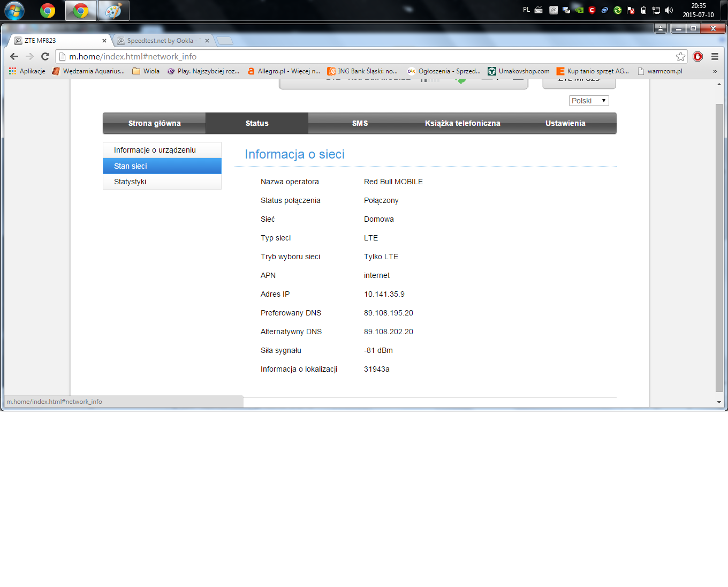Open the Polski language dropdown

coord(589,101)
